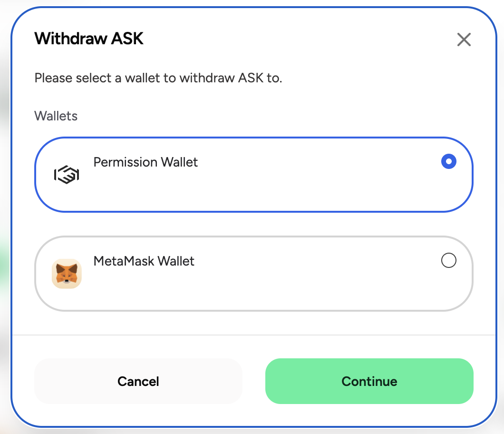
Task: Click the Permission Wallet handshake logo
Action: pos(67,175)
